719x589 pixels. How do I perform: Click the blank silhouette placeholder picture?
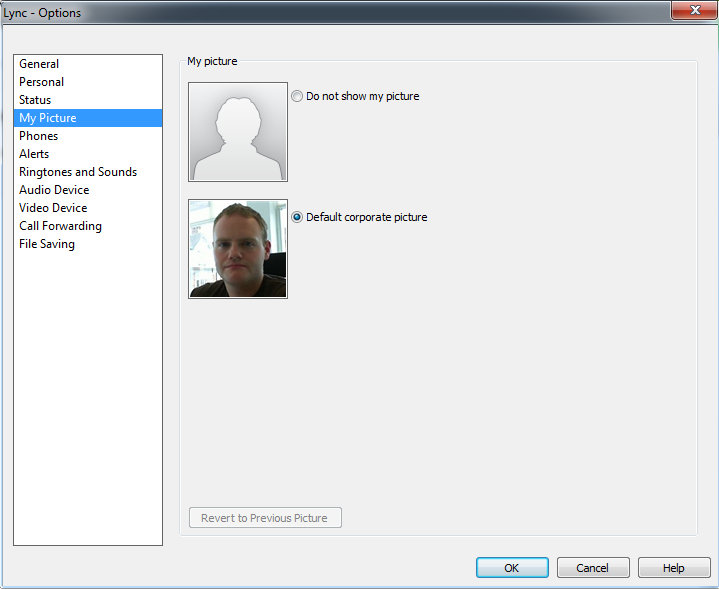tap(238, 132)
